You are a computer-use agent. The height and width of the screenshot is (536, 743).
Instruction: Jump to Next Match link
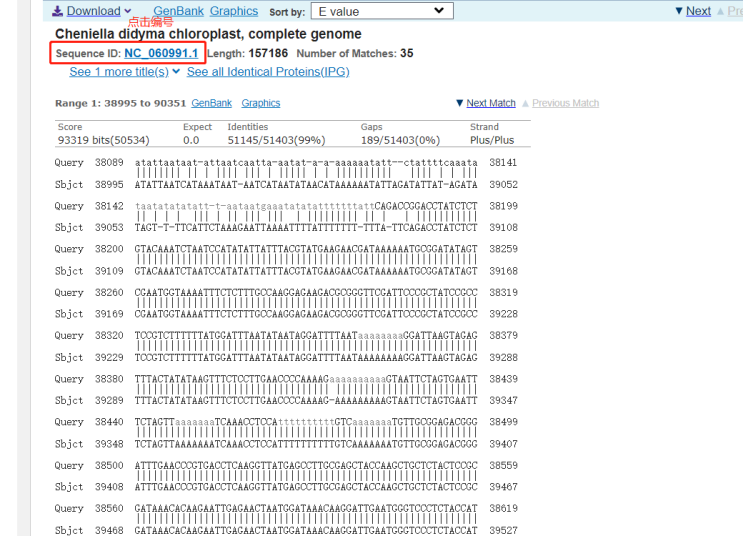point(491,103)
